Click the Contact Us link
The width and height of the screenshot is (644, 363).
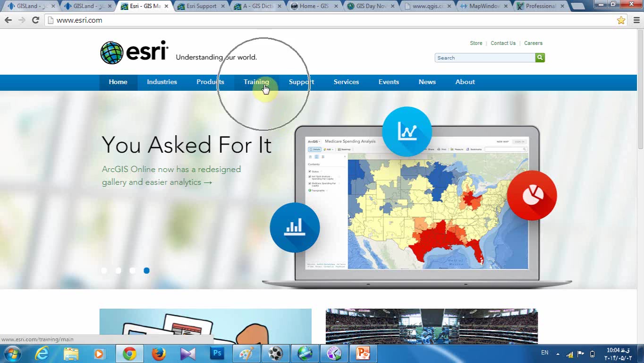[x=503, y=43]
